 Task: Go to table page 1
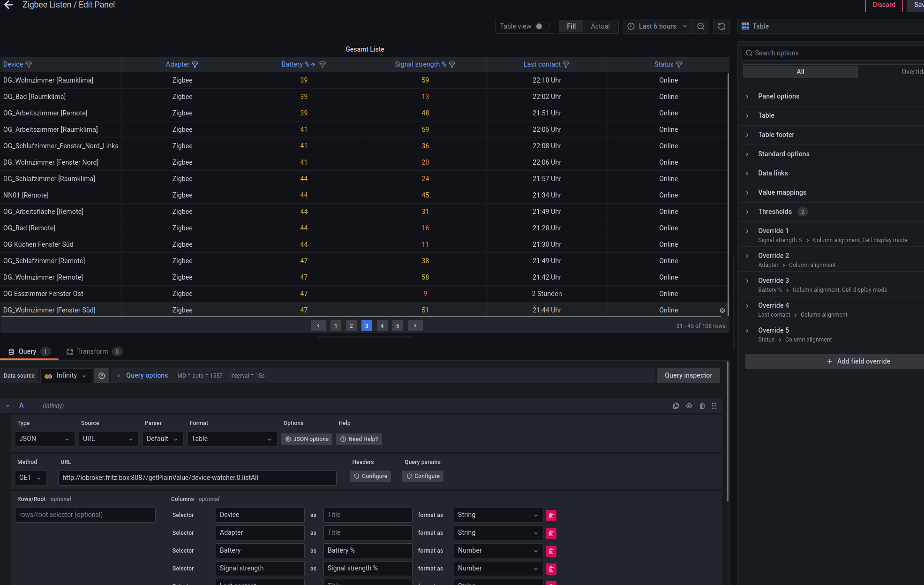pos(336,326)
